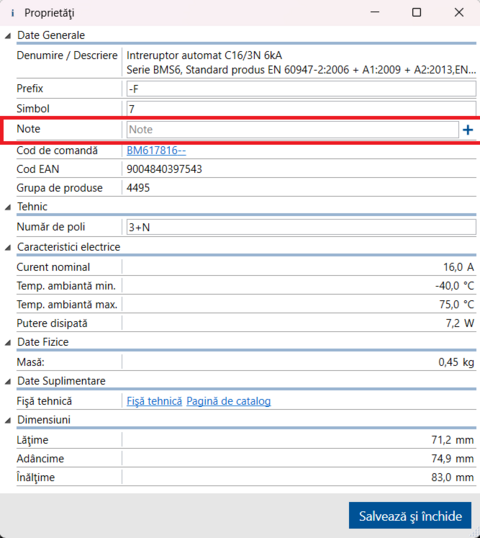The image size is (480, 538).
Task: Collapse the Caracteristici electrice section
Action: click(x=8, y=247)
